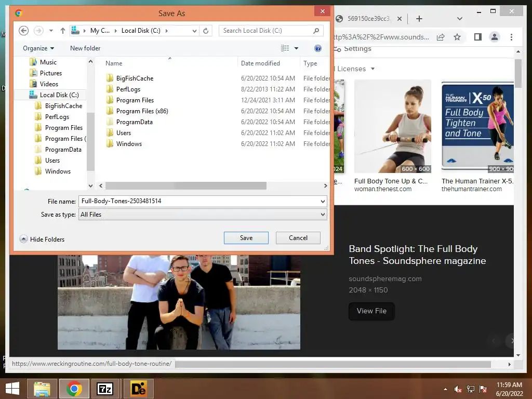Click the search magnifier icon in Save As
This screenshot has height=399, width=532.
pyautogui.click(x=316, y=31)
